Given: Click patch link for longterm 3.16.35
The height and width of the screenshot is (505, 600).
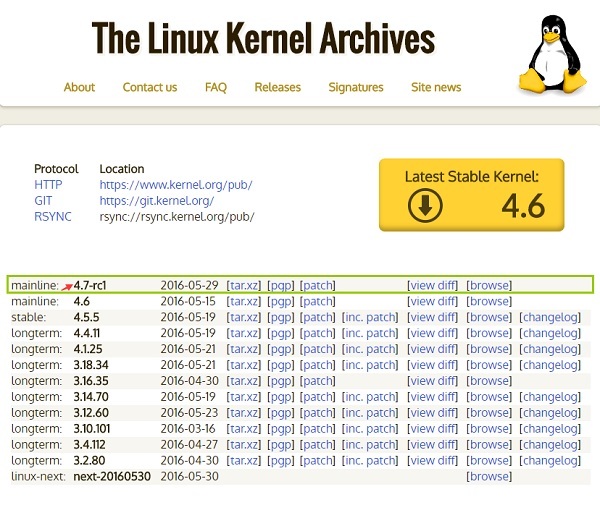Looking at the screenshot, I should [318, 381].
